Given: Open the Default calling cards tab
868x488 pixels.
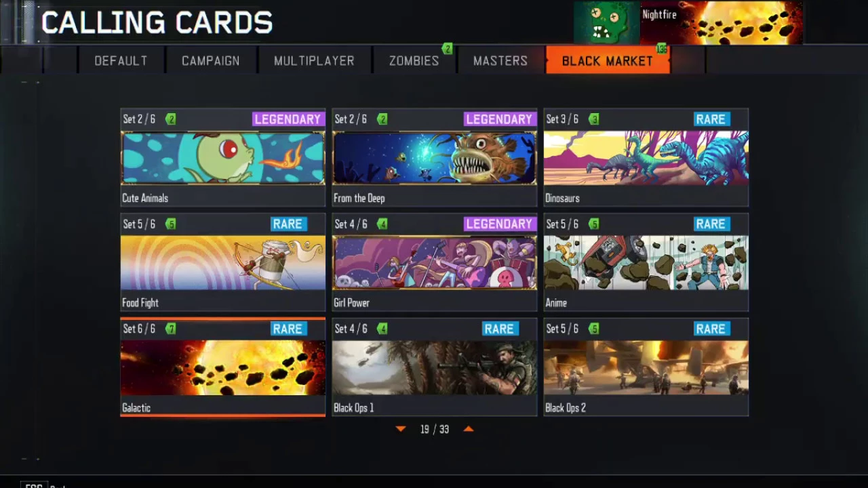Looking at the screenshot, I should [121, 61].
